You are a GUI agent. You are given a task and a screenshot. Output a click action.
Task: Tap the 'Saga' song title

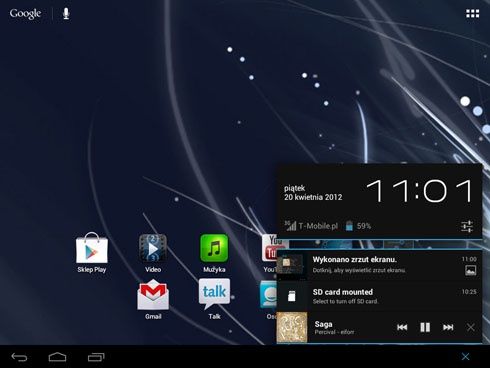point(323,324)
